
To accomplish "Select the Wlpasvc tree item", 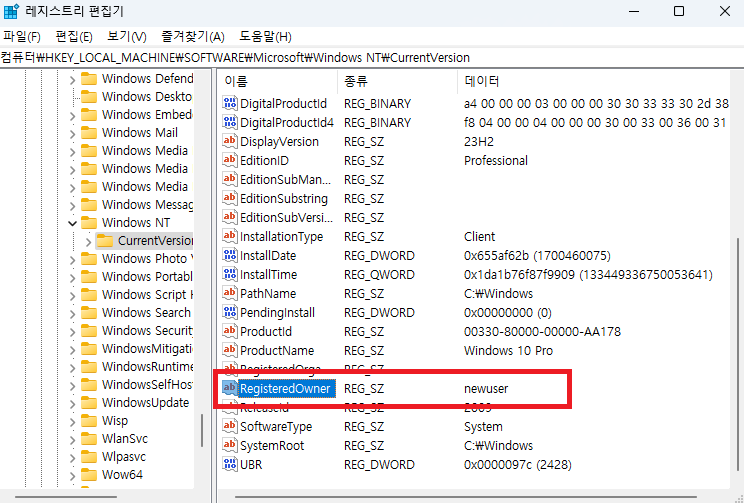I will (124, 457).
